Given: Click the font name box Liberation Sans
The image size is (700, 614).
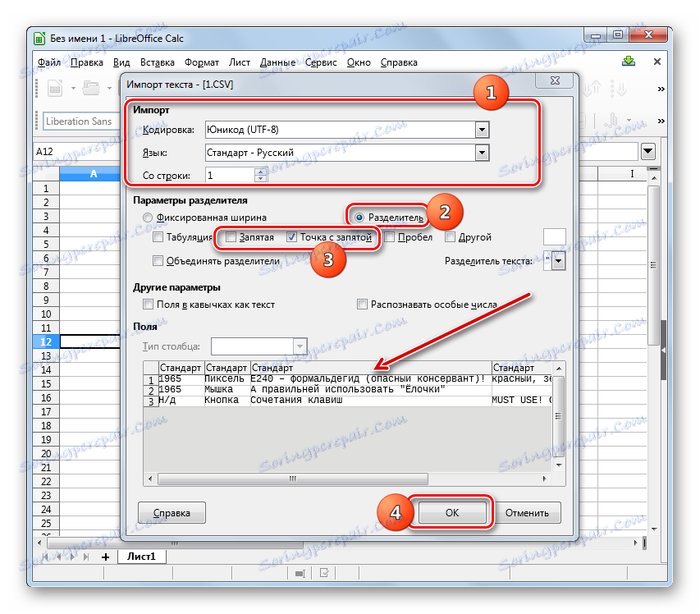Looking at the screenshot, I should click(81, 121).
